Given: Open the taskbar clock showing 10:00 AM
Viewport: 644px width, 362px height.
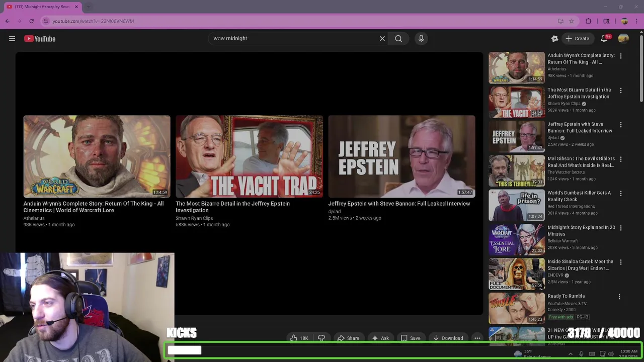Looking at the screenshot, I should (x=629, y=354).
